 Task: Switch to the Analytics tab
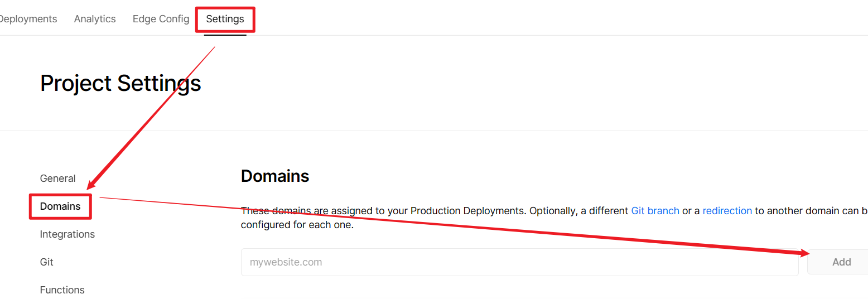(95, 19)
